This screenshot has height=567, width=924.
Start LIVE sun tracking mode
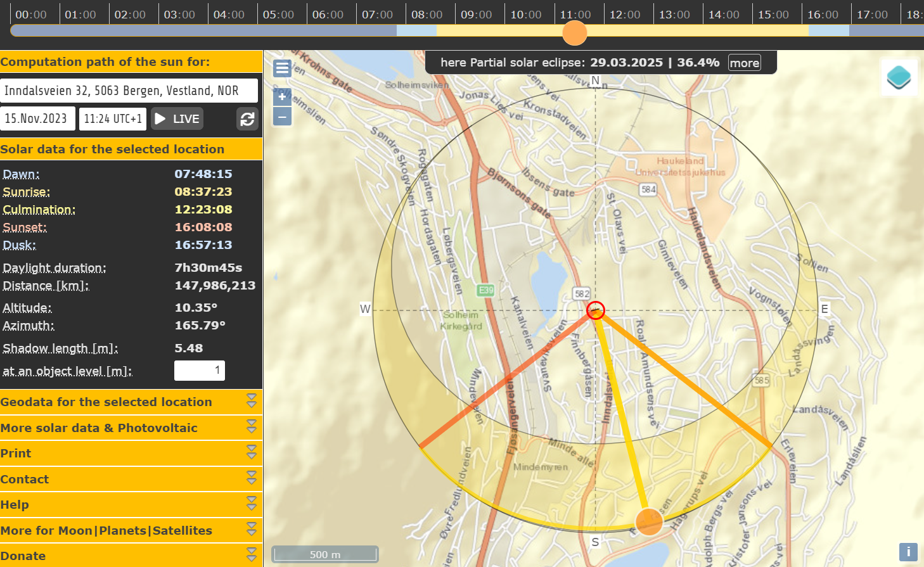pyautogui.click(x=177, y=118)
